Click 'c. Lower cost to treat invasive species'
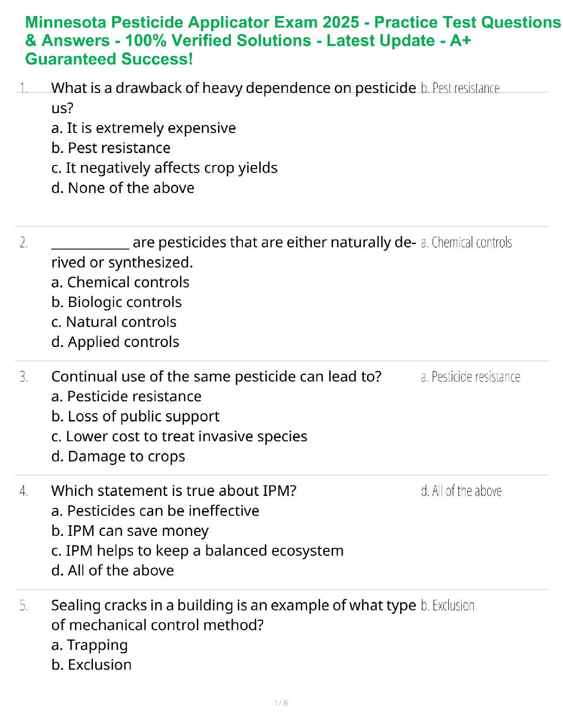Viewport: 563px width, 728px height. (x=179, y=436)
